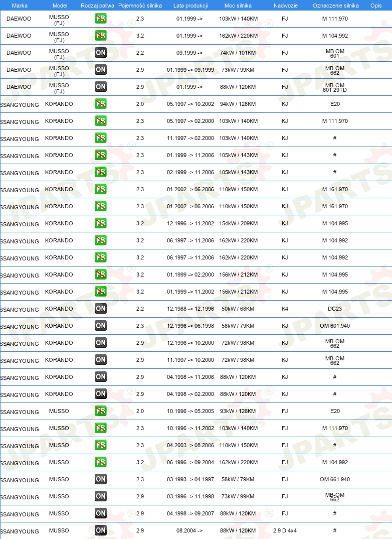Select engine code OM 601.940 cell
Viewport: 392px width, 539px height.
pyautogui.click(x=335, y=326)
